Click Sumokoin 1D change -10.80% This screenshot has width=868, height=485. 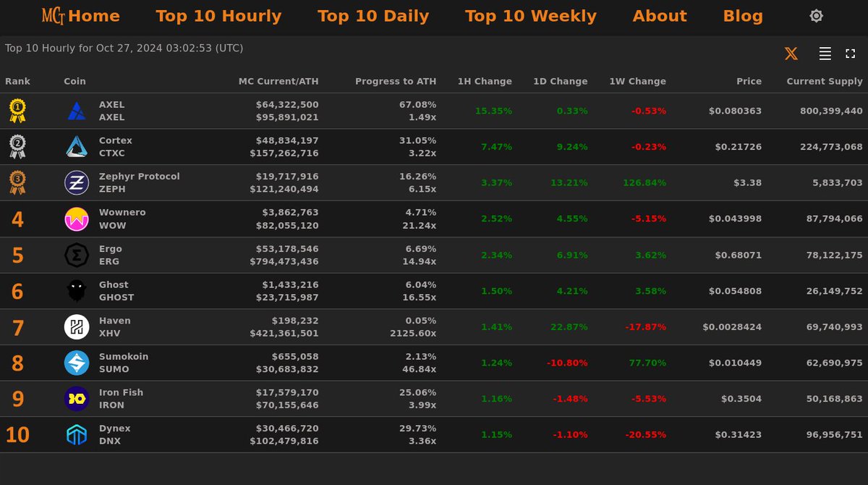(567, 363)
